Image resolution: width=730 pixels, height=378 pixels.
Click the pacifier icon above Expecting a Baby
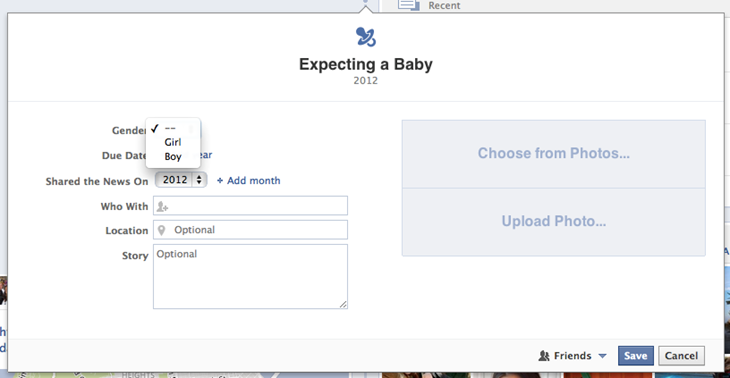click(365, 37)
